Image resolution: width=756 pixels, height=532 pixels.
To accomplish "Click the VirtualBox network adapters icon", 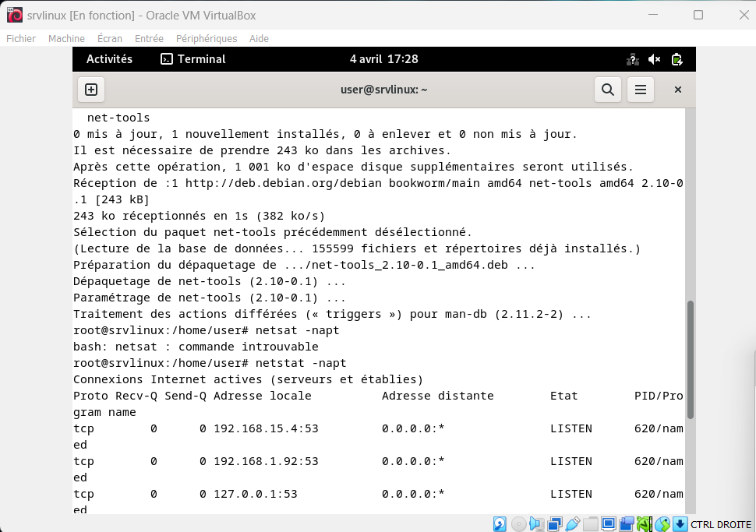I will click(555, 523).
